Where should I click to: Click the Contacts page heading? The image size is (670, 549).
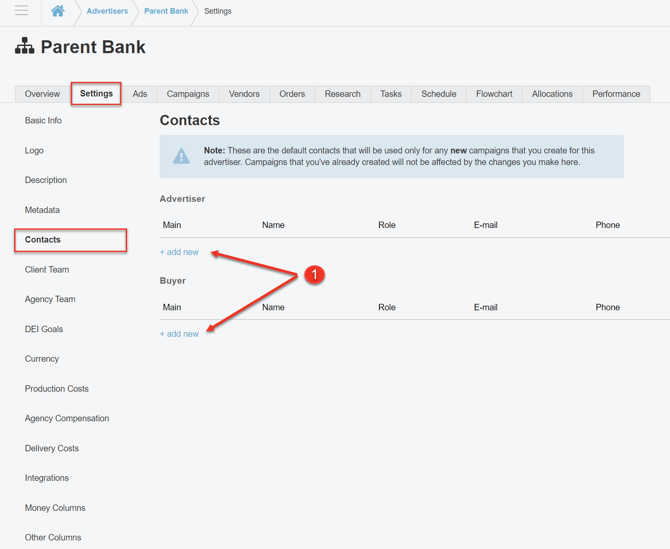190,120
